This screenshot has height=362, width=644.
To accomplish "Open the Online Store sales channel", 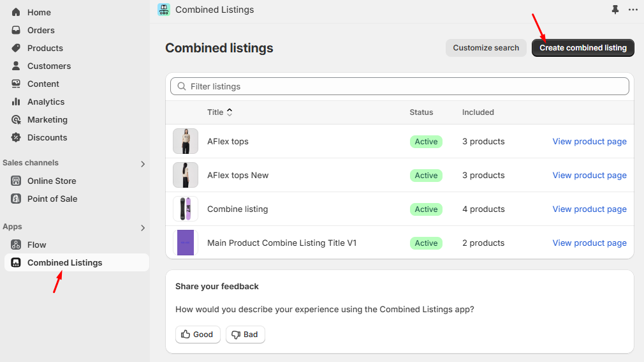I will 52,181.
